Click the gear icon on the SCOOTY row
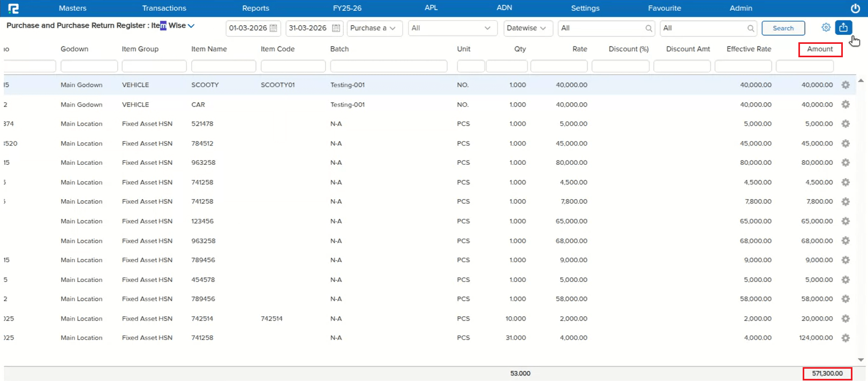868x381 pixels. [x=846, y=85]
